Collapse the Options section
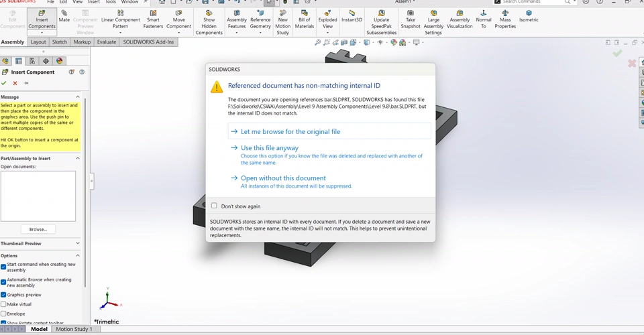Screen dimensions: 644x335 (78, 255)
